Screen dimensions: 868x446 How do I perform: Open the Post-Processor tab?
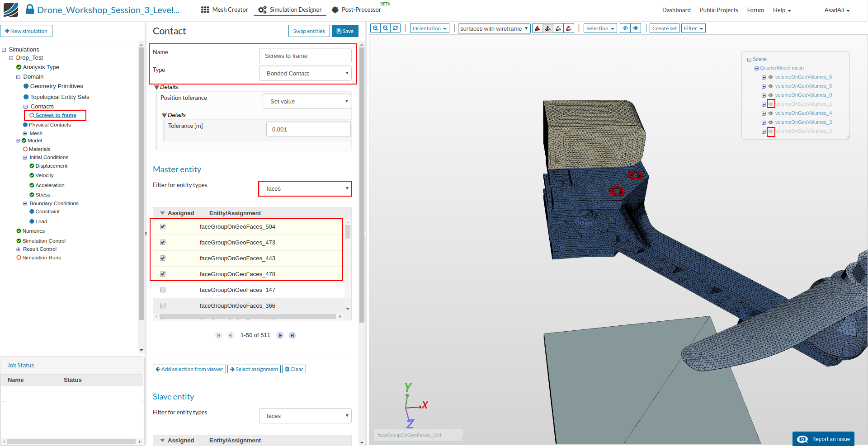[x=356, y=9]
